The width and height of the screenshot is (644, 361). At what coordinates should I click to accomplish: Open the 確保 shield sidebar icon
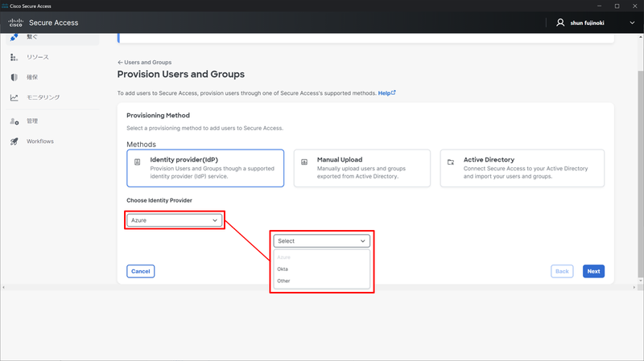point(14,77)
